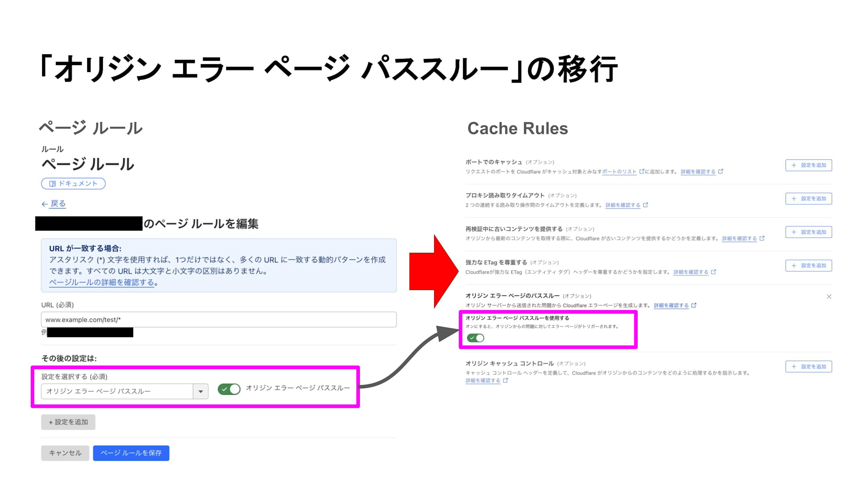
Task: Click the URL (必須) label
Action: point(57,305)
